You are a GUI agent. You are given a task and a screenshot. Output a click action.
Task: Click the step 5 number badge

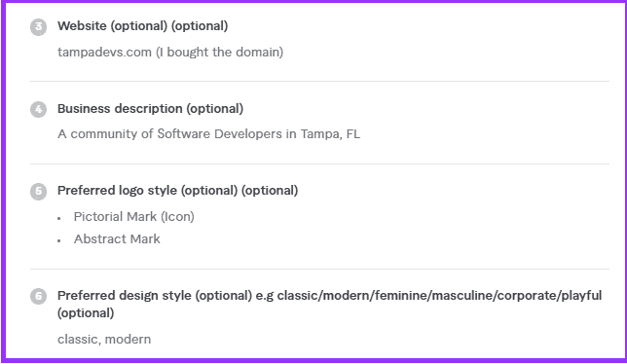pos(38,192)
